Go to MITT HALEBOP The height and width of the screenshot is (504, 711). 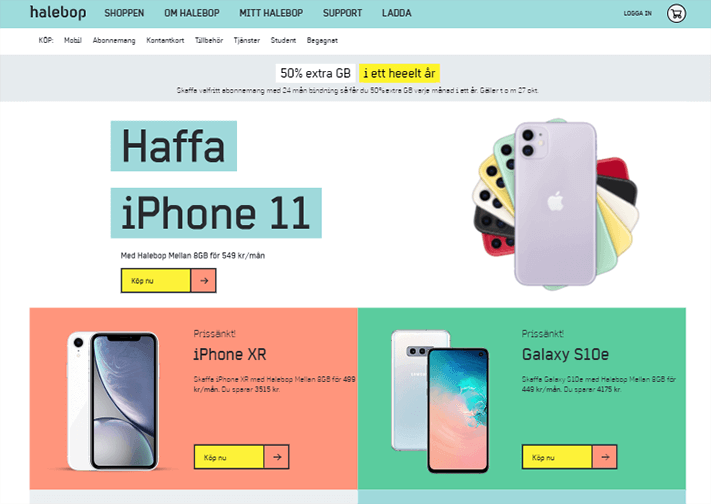(271, 13)
